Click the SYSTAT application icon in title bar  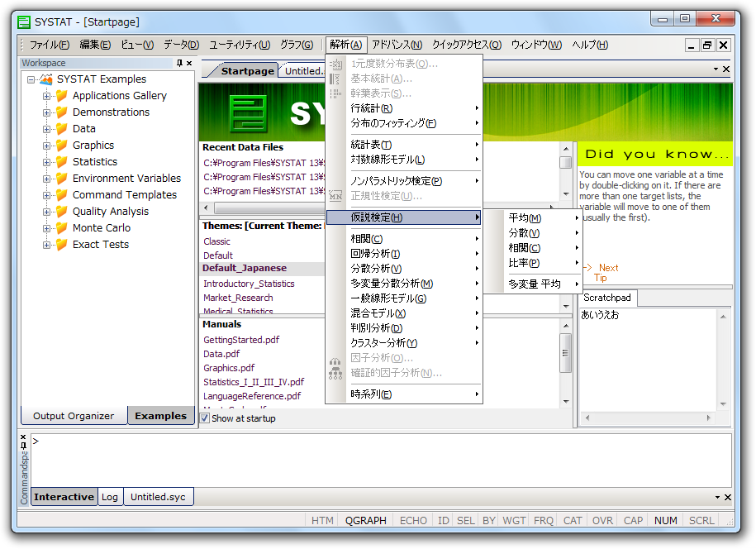coord(24,21)
